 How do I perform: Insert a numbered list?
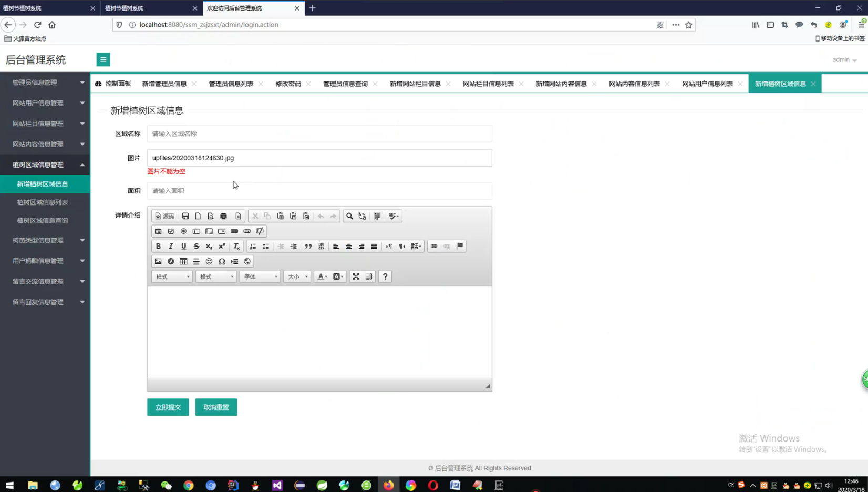(253, 246)
